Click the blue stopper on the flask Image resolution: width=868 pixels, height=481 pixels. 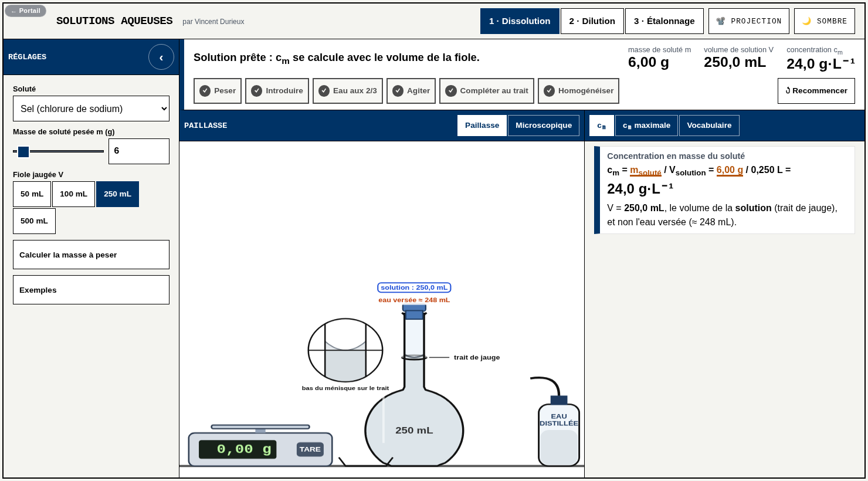point(414,311)
